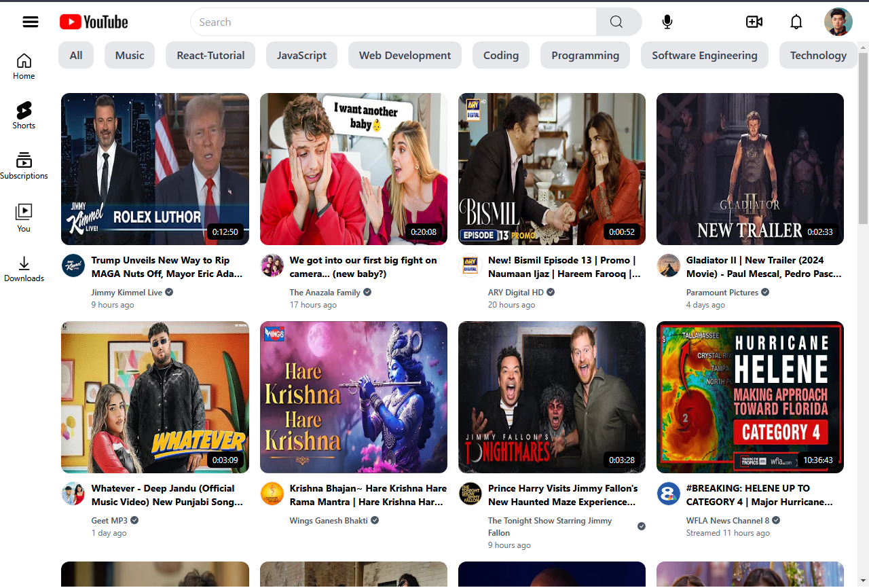Start voice search with the microphone
Image resolution: width=869 pixels, height=588 pixels.
tap(667, 22)
